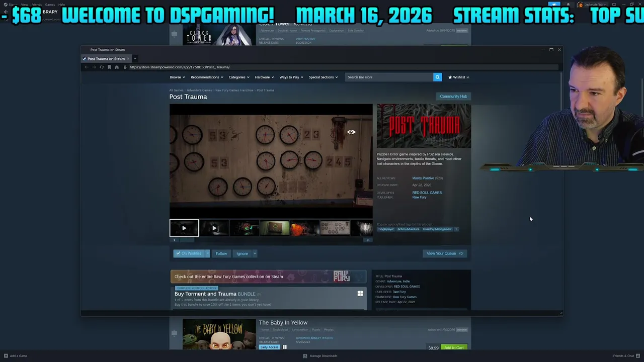The height and width of the screenshot is (362, 644).
Task: Click View Your Queue
Action: tap(445, 253)
